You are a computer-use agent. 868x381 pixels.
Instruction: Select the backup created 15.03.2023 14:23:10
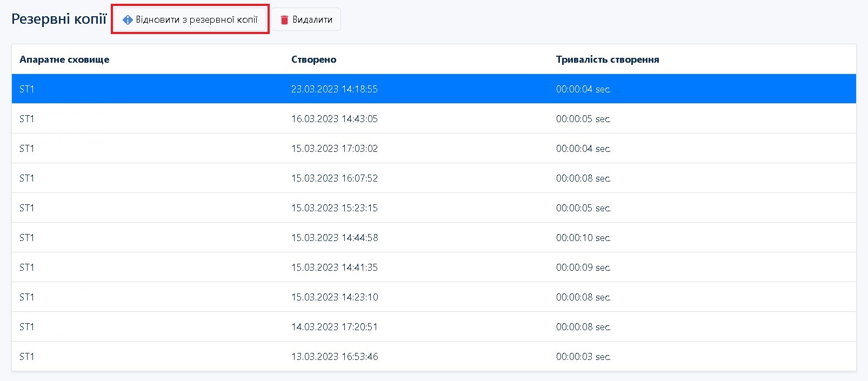[334, 297]
